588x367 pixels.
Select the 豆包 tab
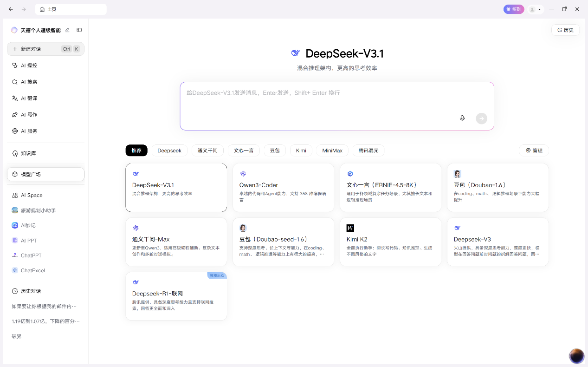point(275,151)
